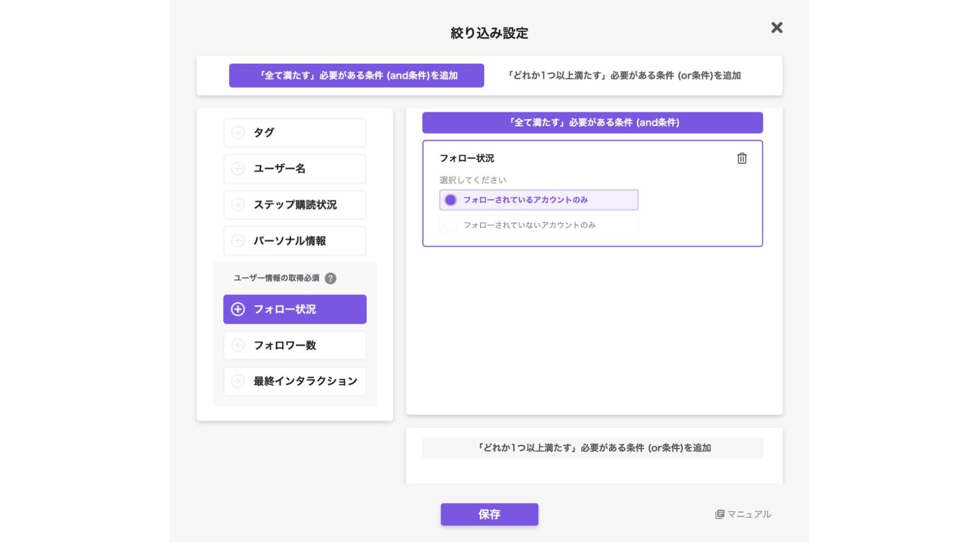Screen dimensions: 980x551
Task: Click the plus icon beside タグ
Action: coord(238,133)
